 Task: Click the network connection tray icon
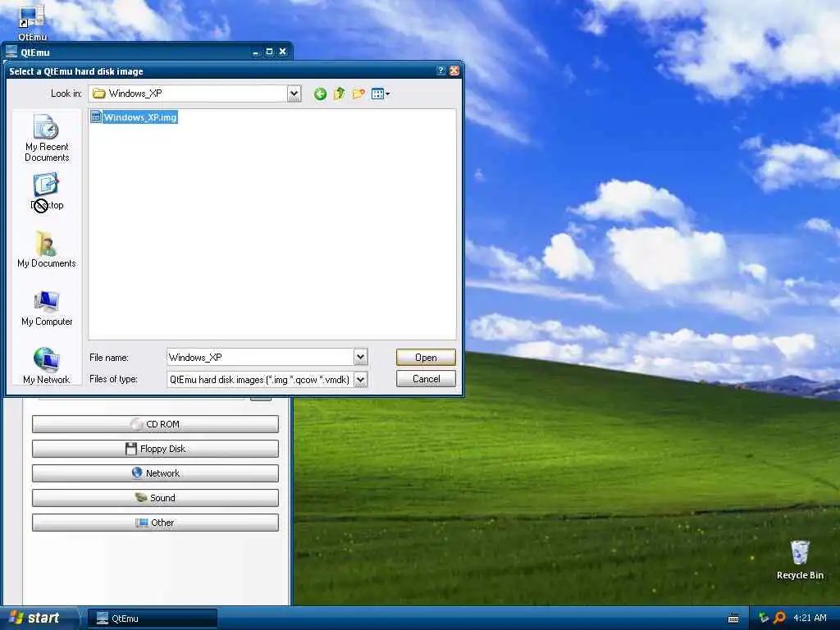coord(764,619)
